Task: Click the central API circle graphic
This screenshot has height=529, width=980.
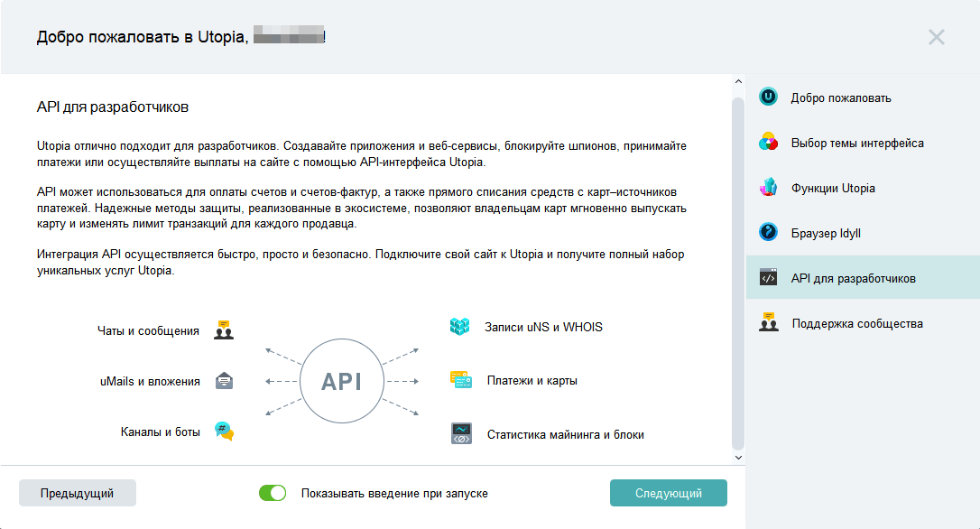Action: 342,381
